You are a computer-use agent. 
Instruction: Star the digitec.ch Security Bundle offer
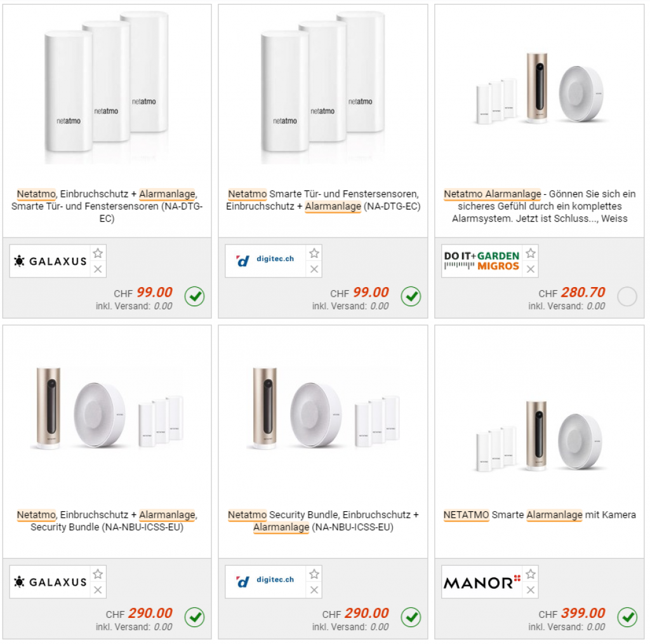click(314, 574)
